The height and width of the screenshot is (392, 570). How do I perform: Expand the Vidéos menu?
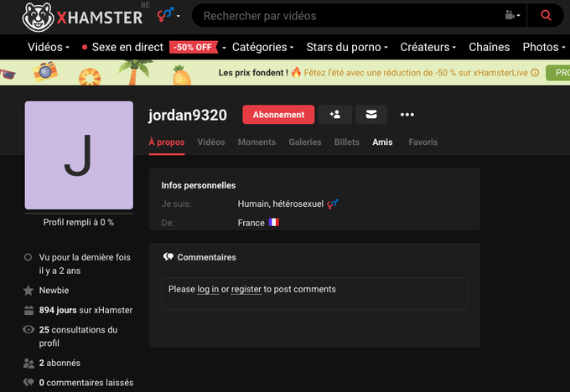[x=49, y=47]
